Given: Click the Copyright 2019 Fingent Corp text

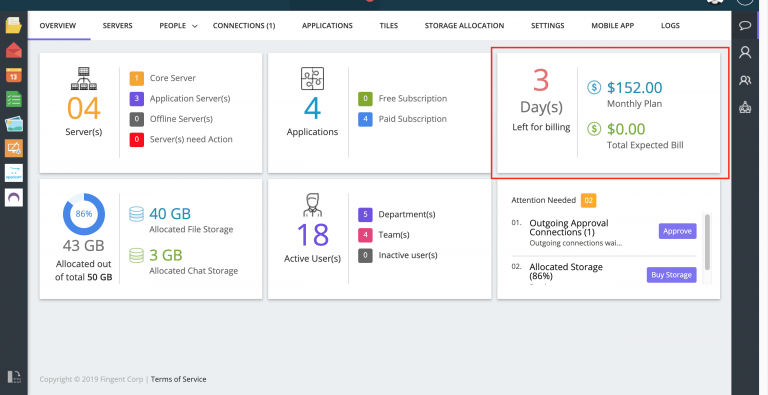Looking at the screenshot, I should click(91, 379).
